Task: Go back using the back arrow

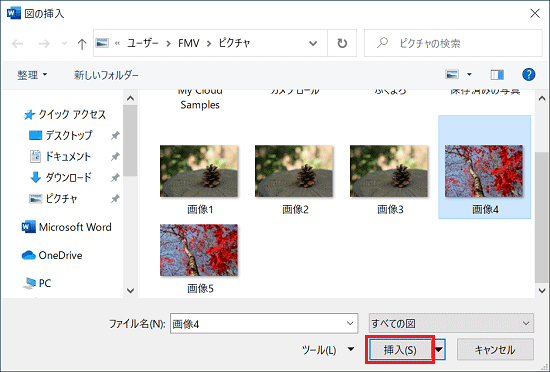Action: pyautogui.click(x=18, y=43)
